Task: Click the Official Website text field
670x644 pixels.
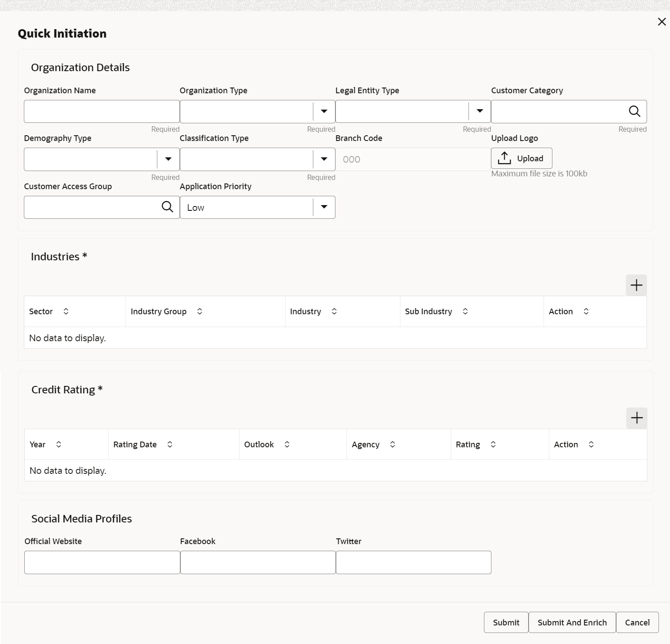Action: coord(102,562)
